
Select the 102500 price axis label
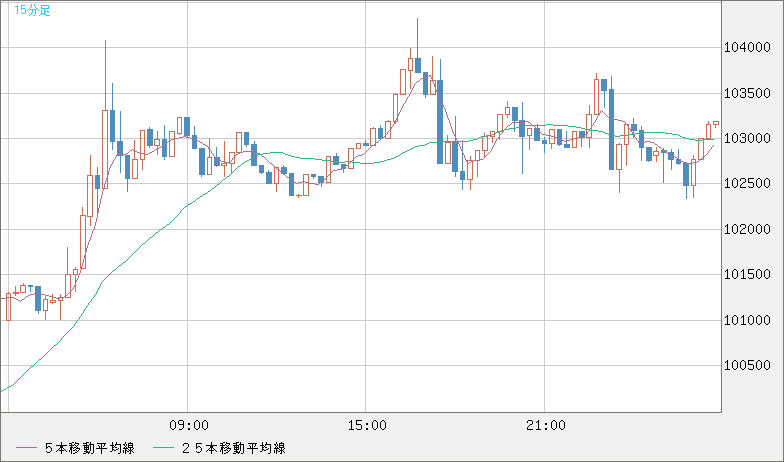point(747,184)
